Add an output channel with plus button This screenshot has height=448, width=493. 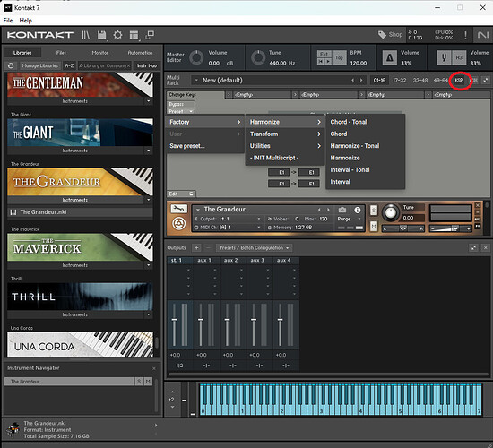pos(196,247)
